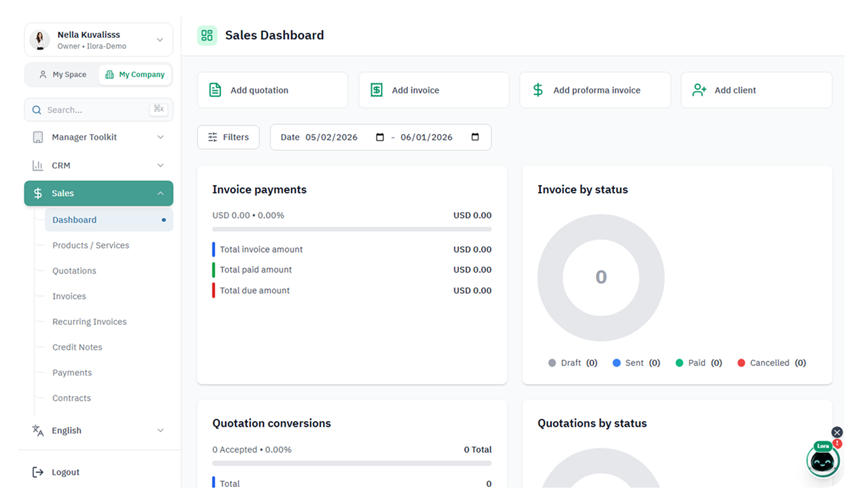Click the green Paid legend dot
863x504 pixels.
(x=679, y=363)
